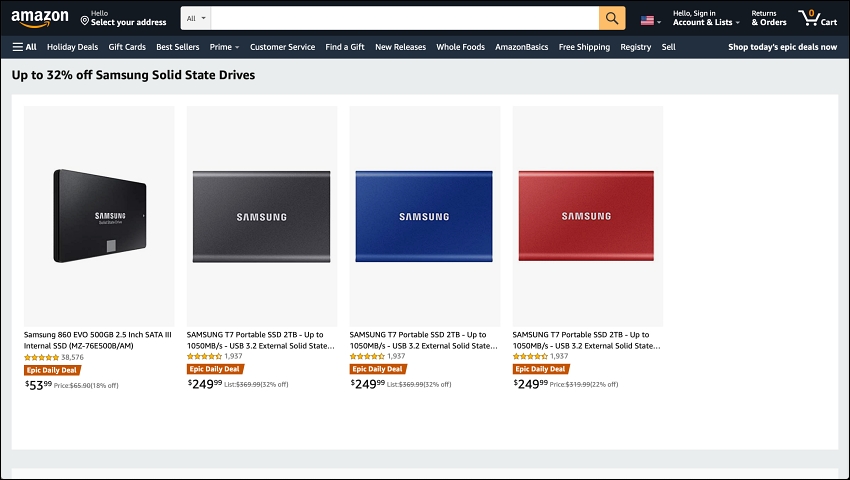This screenshot has height=480, width=850.
Task: Open the Amazon home logo
Action: (x=40, y=18)
